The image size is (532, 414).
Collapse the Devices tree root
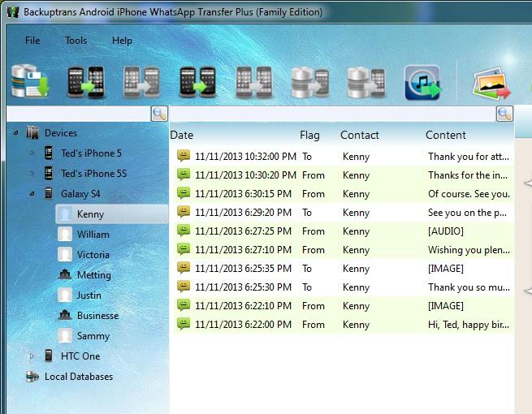pyautogui.click(x=15, y=133)
